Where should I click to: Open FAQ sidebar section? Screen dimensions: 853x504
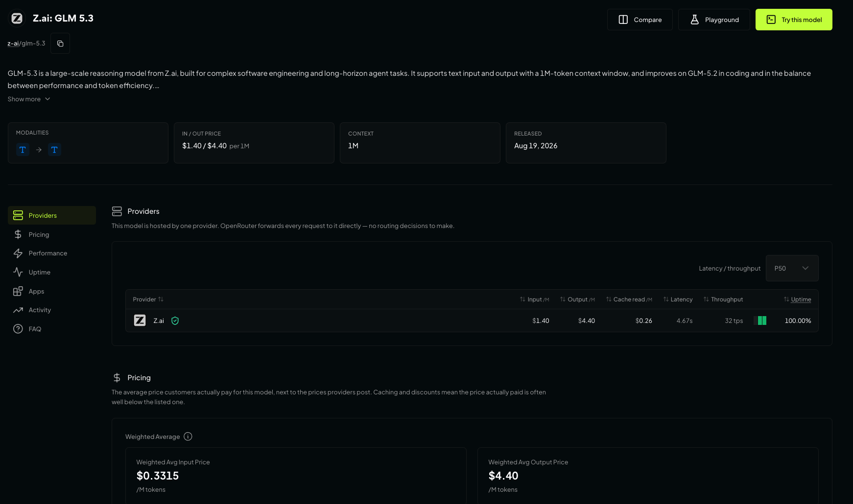(x=52, y=329)
